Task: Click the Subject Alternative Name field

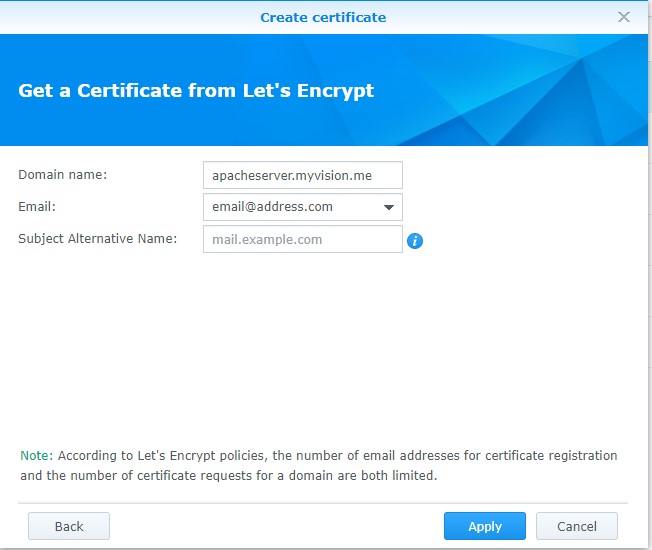Action: point(303,239)
